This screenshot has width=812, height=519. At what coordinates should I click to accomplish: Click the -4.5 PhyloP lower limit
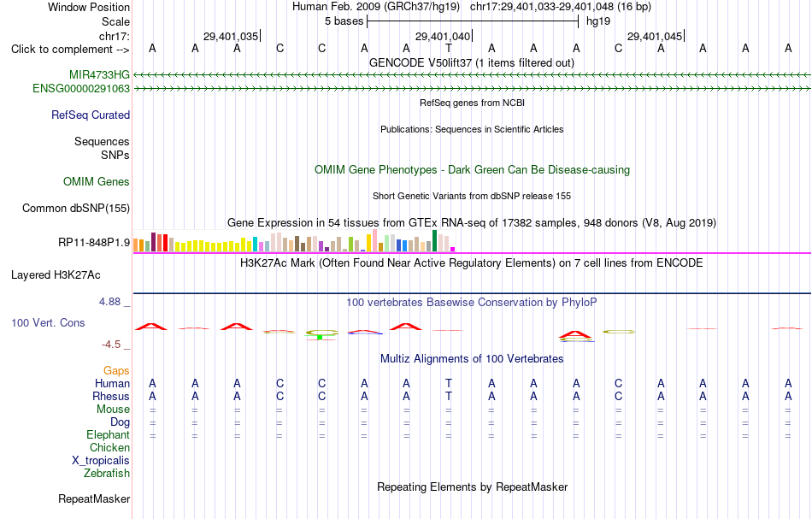[111, 345]
